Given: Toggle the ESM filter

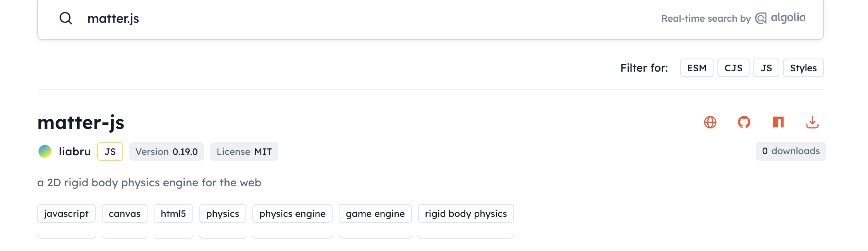Looking at the screenshot, I should [x=697, y=67].
